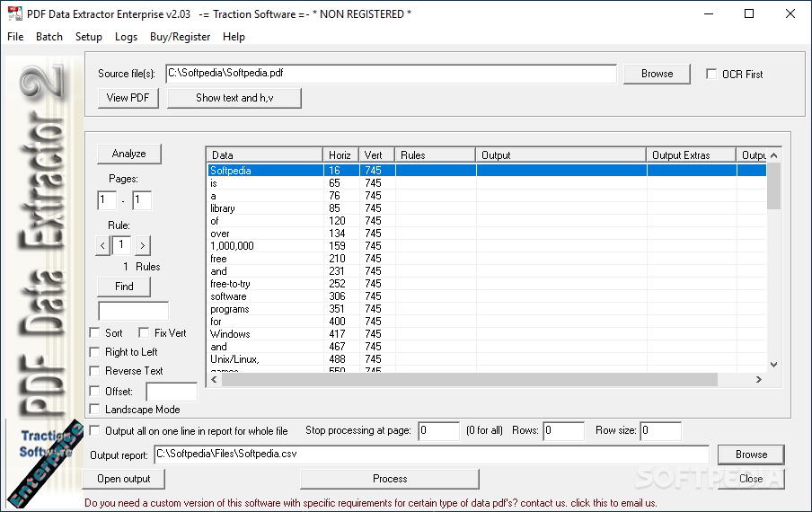Open the Help menu
Image resolution: width=812 pixels, height=512 pixels.
pyautogui.click(x=234, y=37)
